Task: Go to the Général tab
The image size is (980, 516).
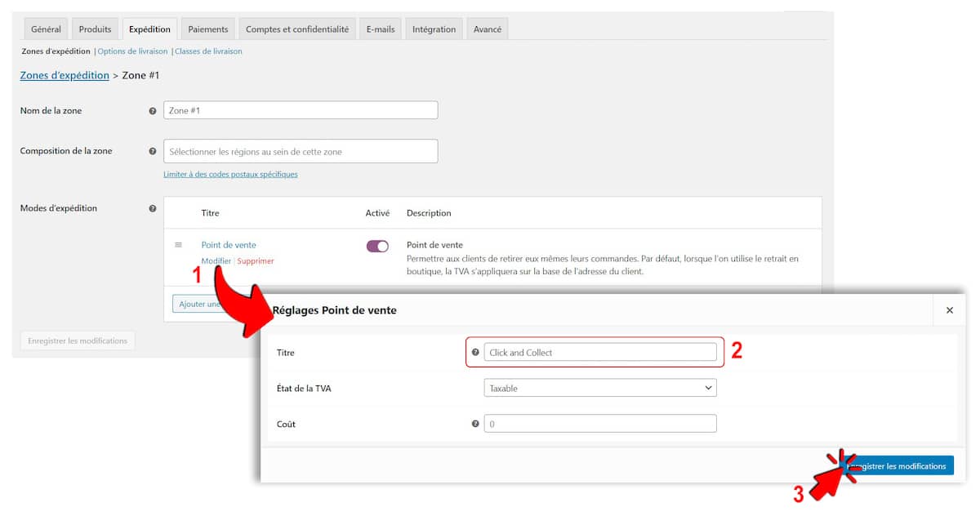Action: point(46,29)
